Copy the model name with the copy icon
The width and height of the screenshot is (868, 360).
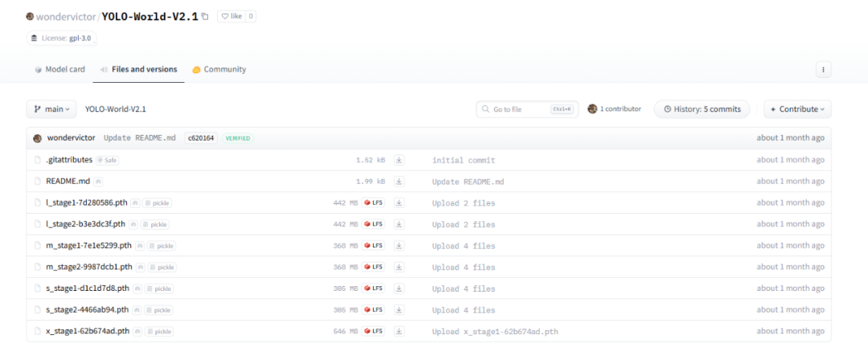pyautogui.click(x=205, y=17)
